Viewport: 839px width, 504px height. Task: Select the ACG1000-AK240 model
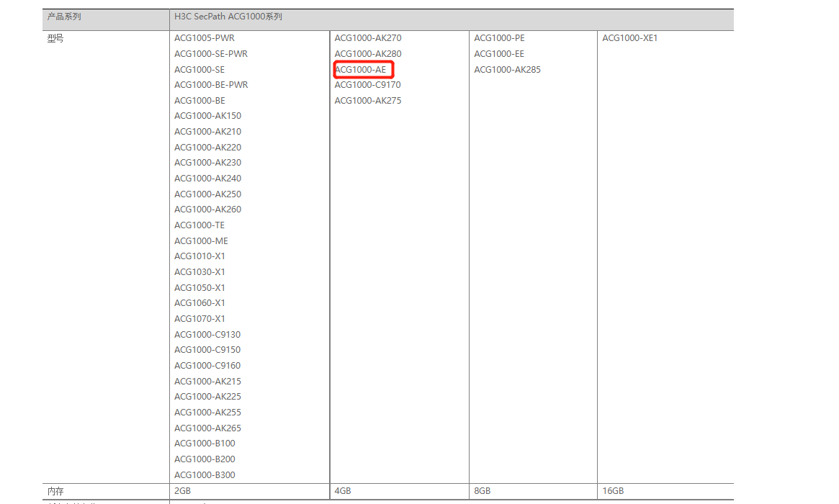click(207, 178)
